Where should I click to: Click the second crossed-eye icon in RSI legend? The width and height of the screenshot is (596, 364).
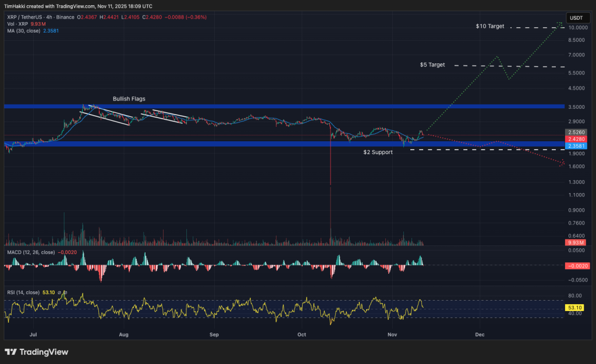click(x=65, y=292)
